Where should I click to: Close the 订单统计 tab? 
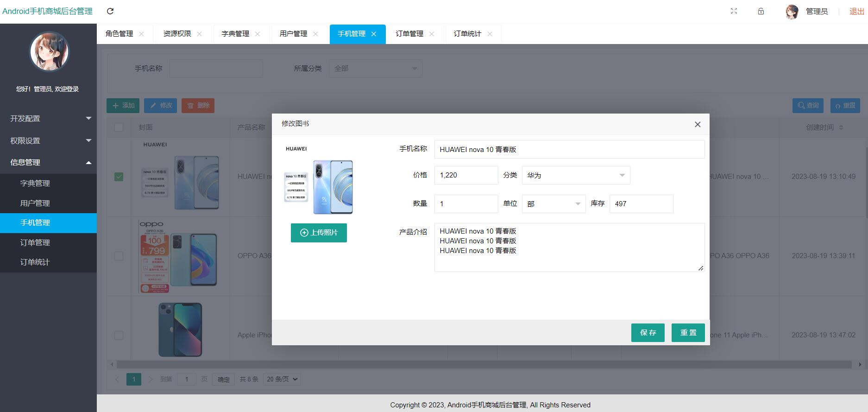coord(490,34)
